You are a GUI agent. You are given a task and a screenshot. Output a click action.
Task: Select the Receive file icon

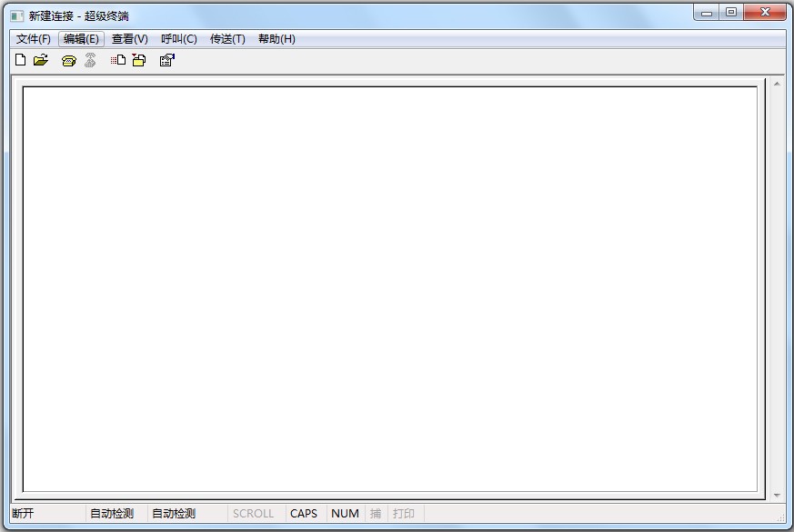(138, 60)
